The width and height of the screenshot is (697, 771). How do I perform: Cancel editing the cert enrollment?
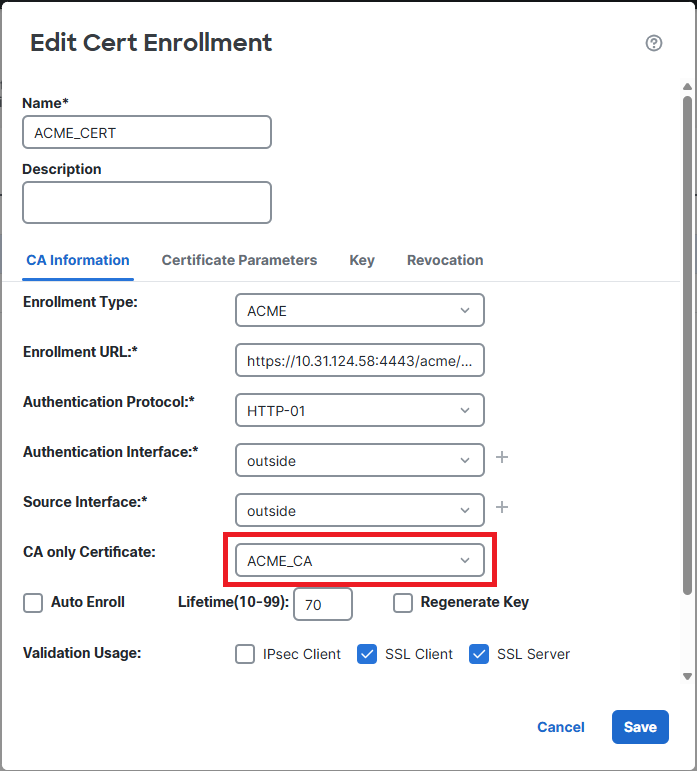(x=561, y=727)
